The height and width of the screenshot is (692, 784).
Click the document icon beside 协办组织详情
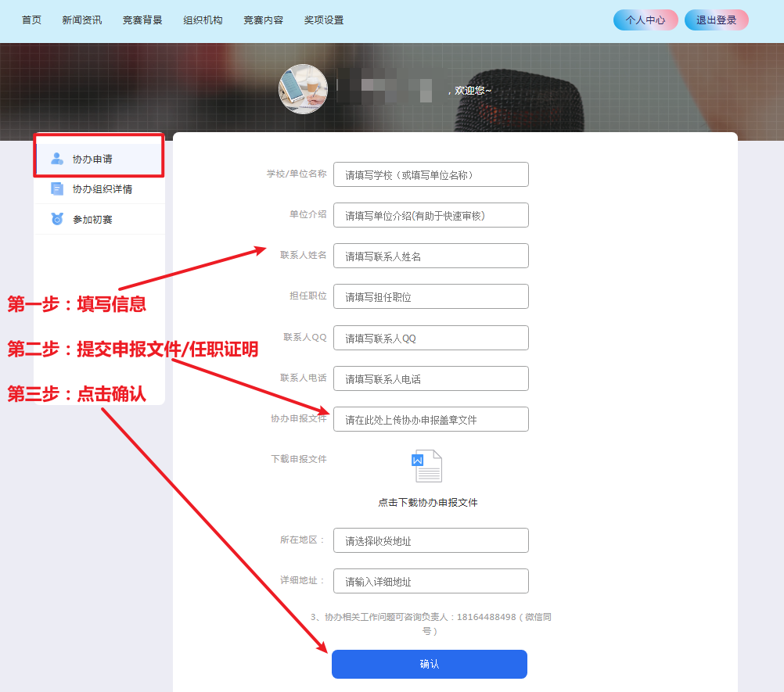pos(57,188)
